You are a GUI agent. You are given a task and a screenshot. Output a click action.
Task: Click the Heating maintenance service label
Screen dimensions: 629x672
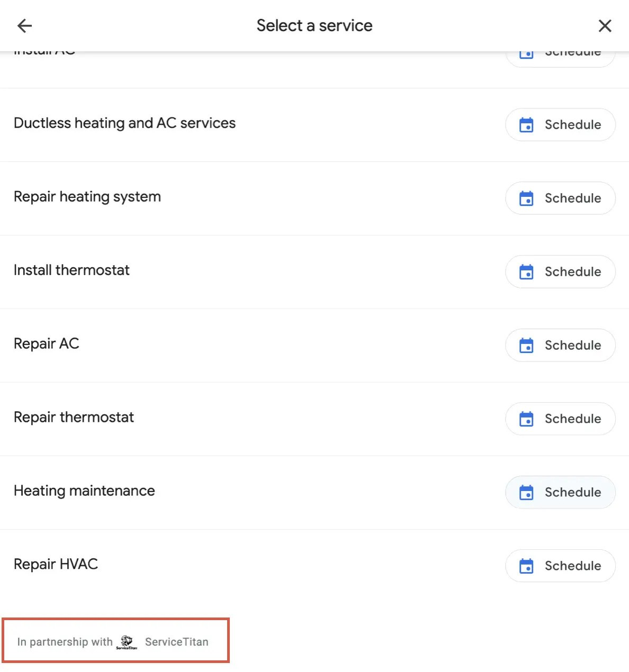tap(84, 491)
